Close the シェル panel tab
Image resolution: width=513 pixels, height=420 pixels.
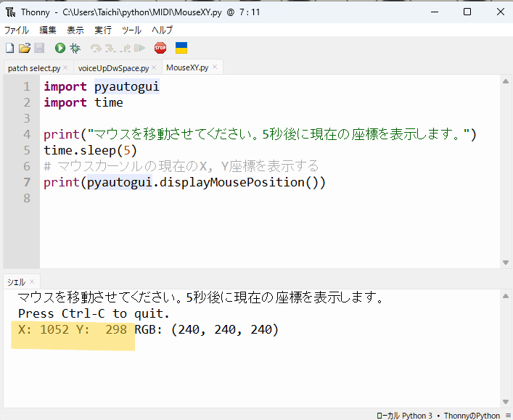pos(32,281)
